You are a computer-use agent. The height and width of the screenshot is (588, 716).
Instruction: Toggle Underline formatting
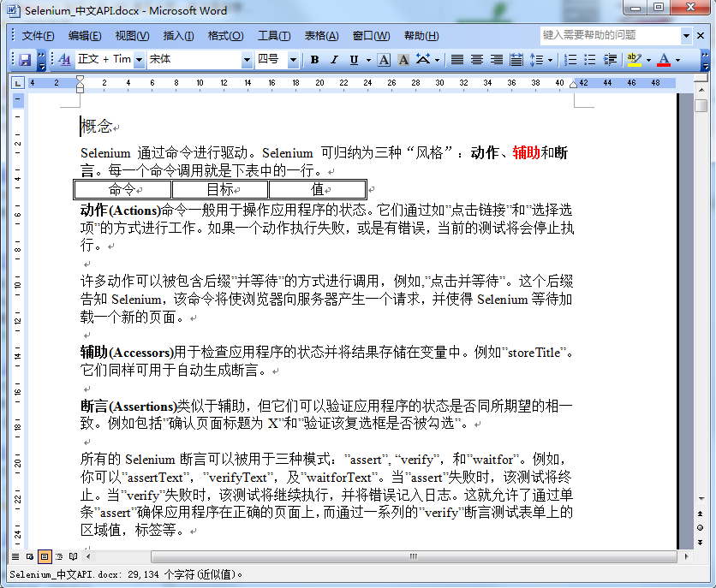[x=354, y=60]
